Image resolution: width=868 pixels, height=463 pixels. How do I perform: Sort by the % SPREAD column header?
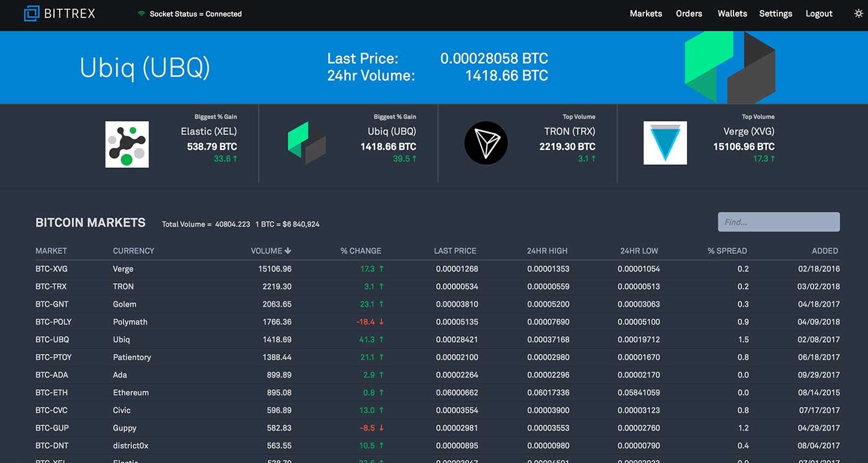coord(727,251)
